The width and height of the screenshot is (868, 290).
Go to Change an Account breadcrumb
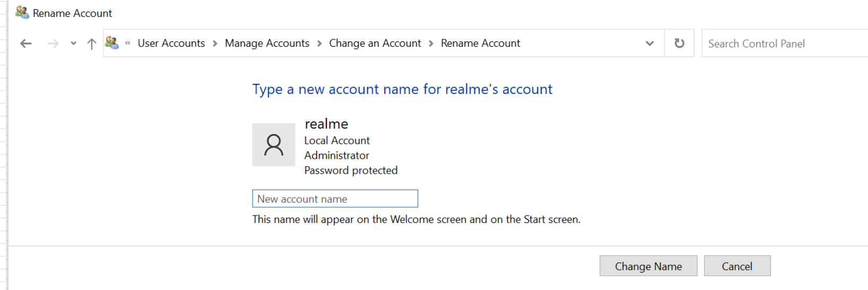[375, 43]
